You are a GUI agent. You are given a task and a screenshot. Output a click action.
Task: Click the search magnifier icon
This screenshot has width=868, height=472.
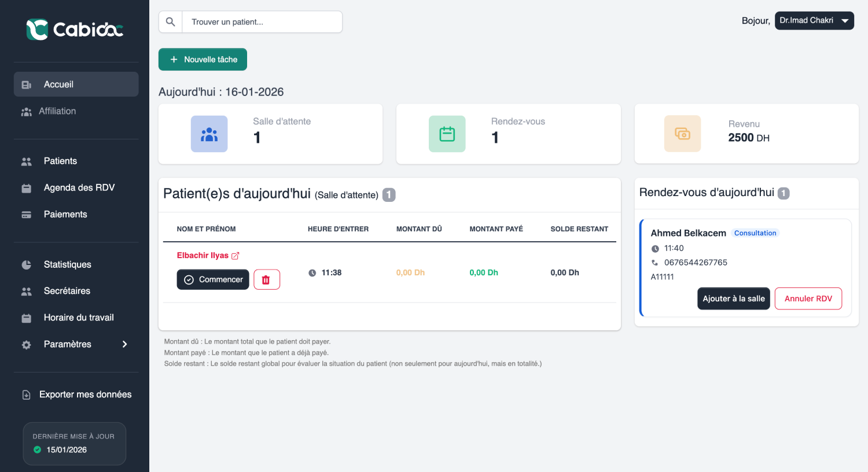pyautogui.click(x=170, y=21)
